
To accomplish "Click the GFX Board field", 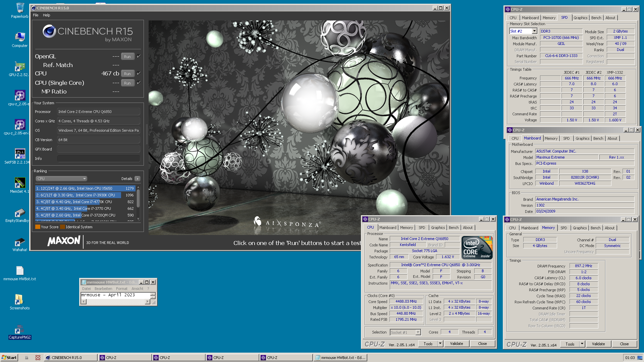I will click(x=98, y=149).
